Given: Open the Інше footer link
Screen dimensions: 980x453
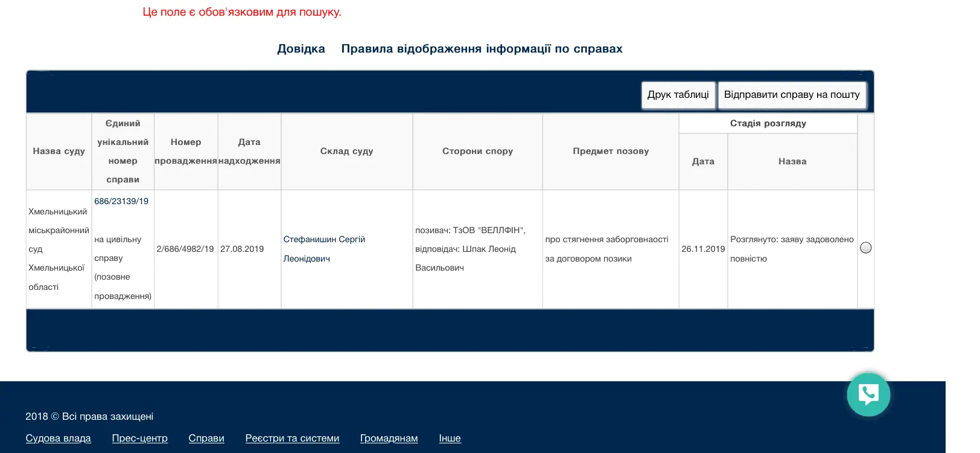Looking at the screenshot, I should pyautogui.click(x=450, y=438).
